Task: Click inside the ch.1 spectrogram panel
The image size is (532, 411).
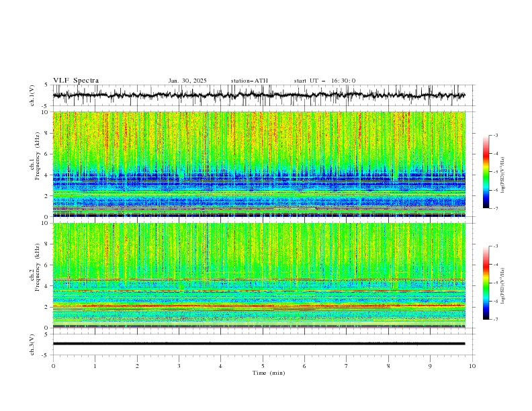Action: [x=259, y=164]
